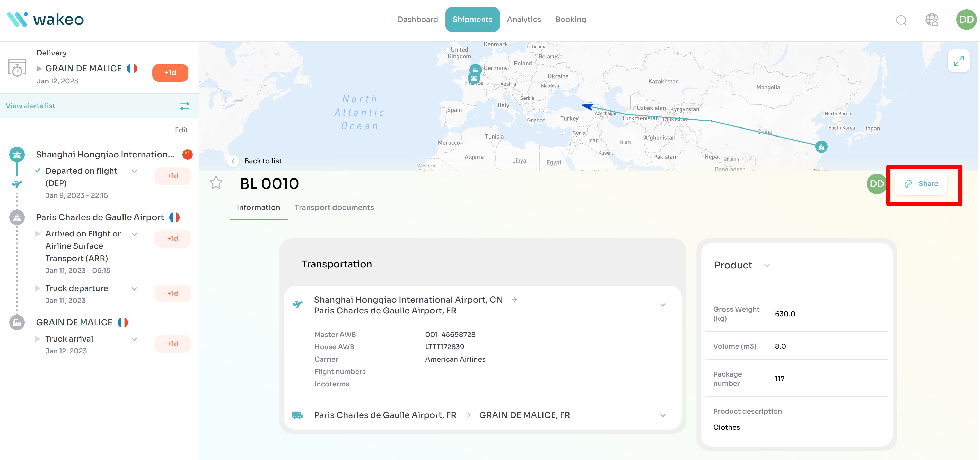Viewport: 980px width, 460px height.
Task: Click the delivery calendar timer icon
Action: [x=17, y=67]
